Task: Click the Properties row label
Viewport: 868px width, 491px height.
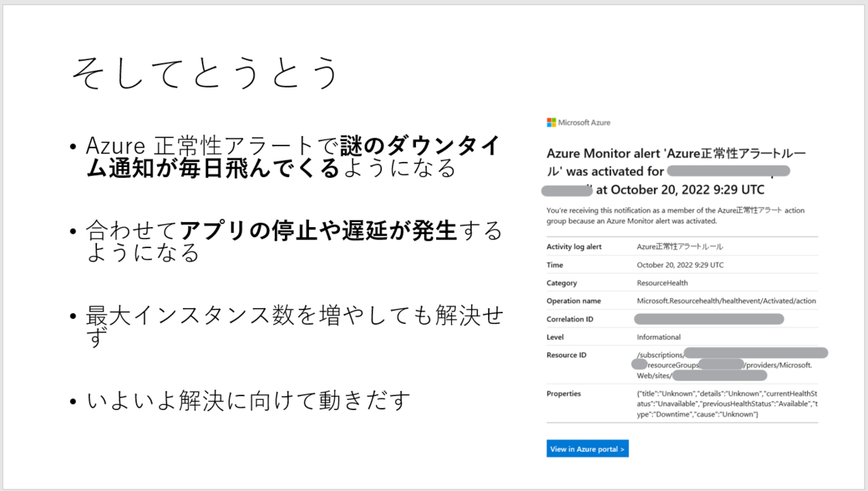Action: point(563,393)
